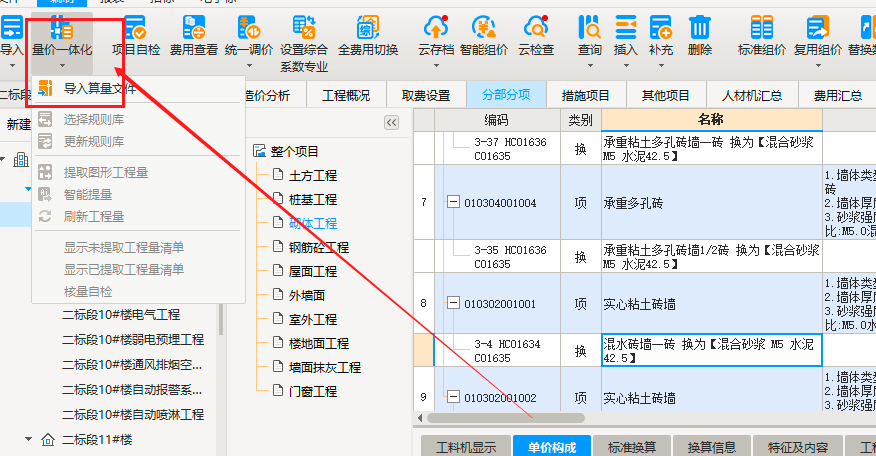Image resolution: width=876 pixels, height=456 pixels.
Task: Open 云存档 cloud archive icon
Action: point(436,28)
